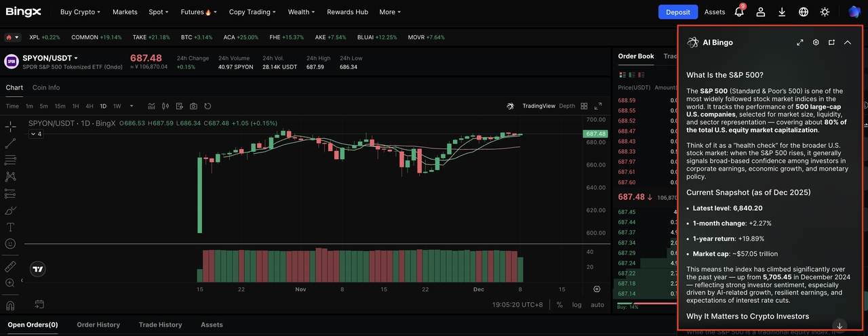This screenshot has height=336, width=868.
Task: Open the Rewards Hub link
Action: point(347,12)
